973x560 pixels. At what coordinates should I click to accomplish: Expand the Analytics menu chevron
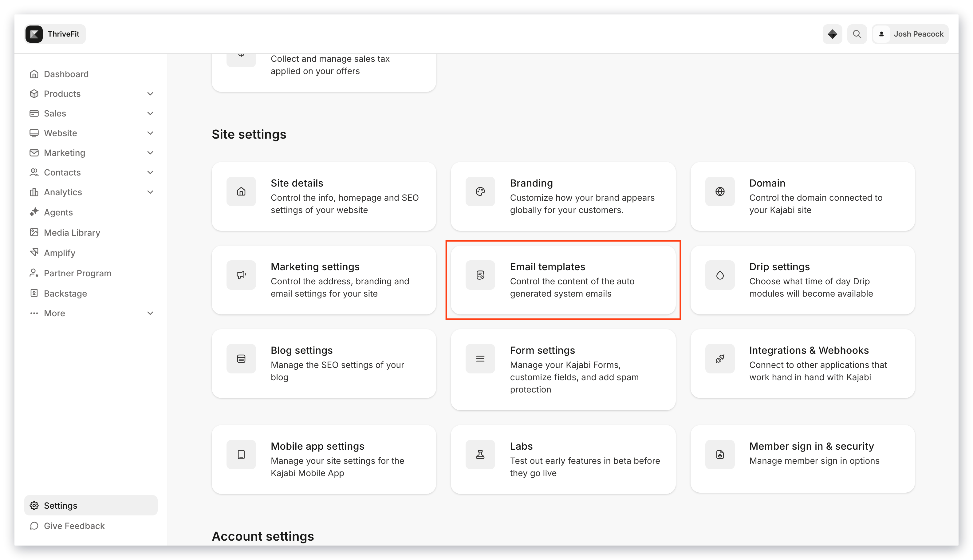click(150, 191)
